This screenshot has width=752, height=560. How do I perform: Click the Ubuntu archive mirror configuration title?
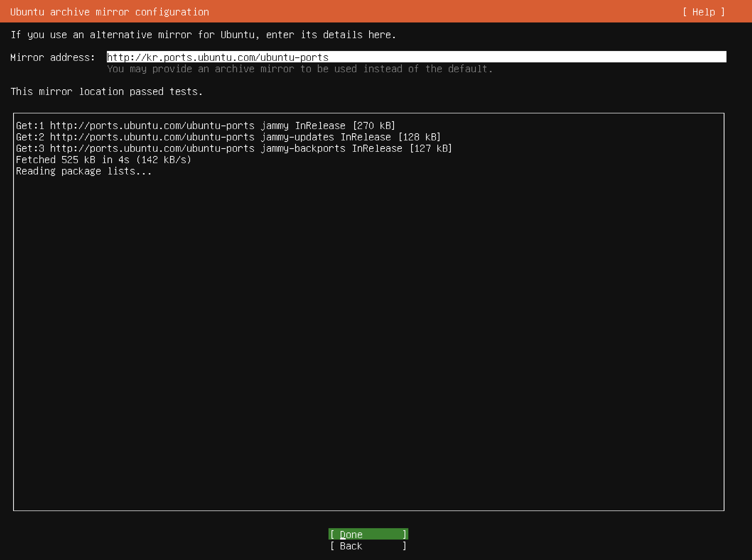pos(109,12)
